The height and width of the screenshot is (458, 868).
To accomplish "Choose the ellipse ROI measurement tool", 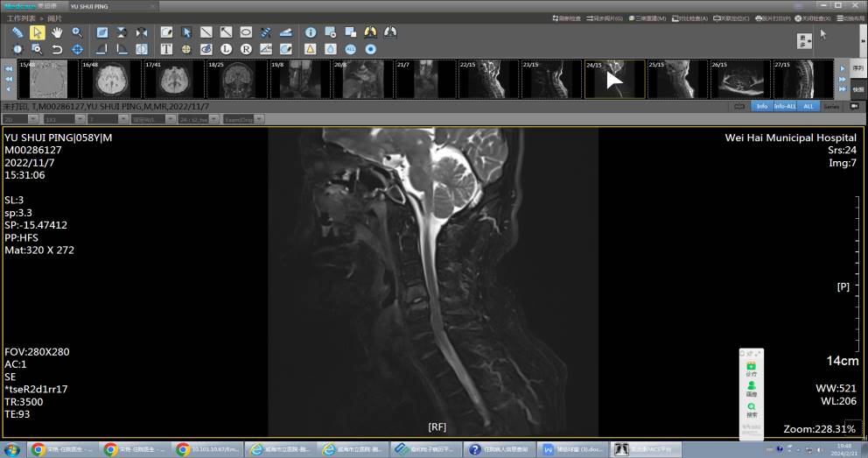I will 246,32.
